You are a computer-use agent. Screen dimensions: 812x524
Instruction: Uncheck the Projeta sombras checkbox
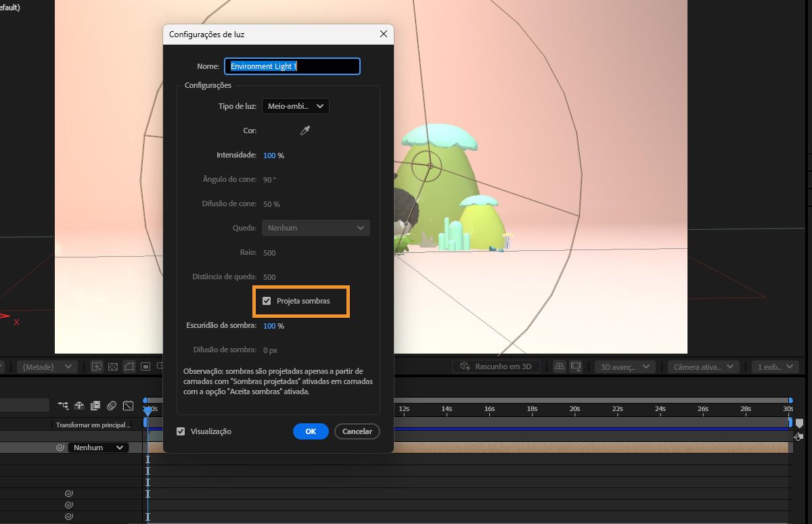[x=267, y=300]
